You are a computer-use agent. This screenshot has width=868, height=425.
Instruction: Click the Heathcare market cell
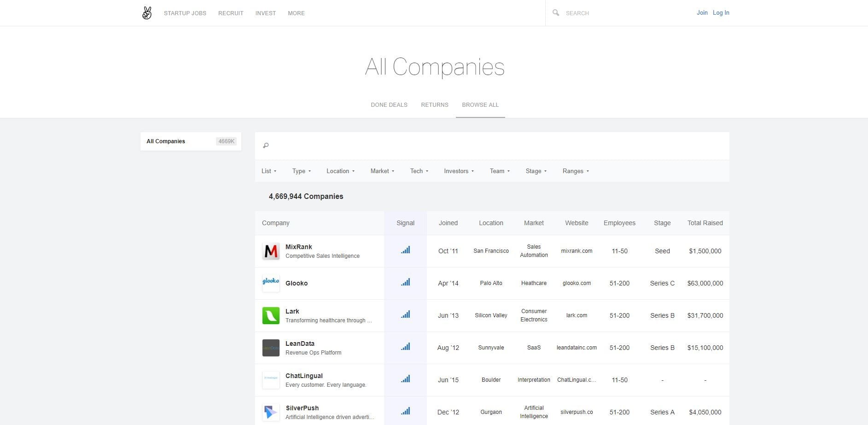(534, 283)
